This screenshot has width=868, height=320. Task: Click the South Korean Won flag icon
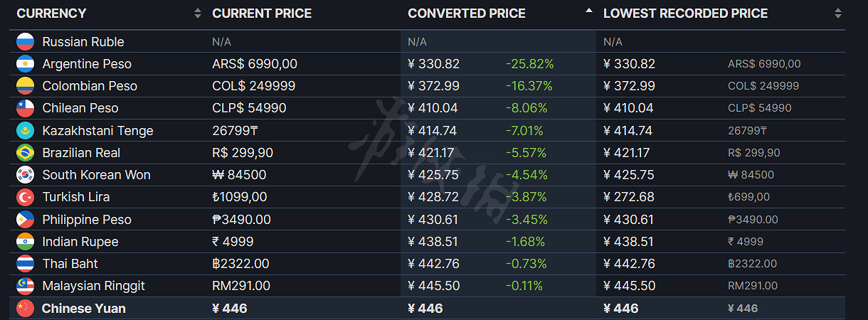pyautogui.click(x=26, y=175)
